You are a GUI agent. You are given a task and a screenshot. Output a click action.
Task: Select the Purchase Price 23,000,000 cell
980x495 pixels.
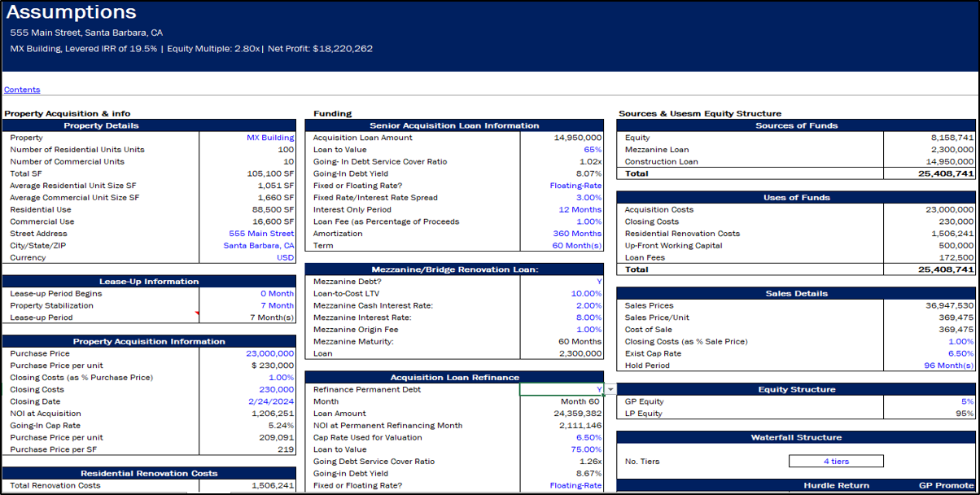pyautogui.click(x=247, y=354)
